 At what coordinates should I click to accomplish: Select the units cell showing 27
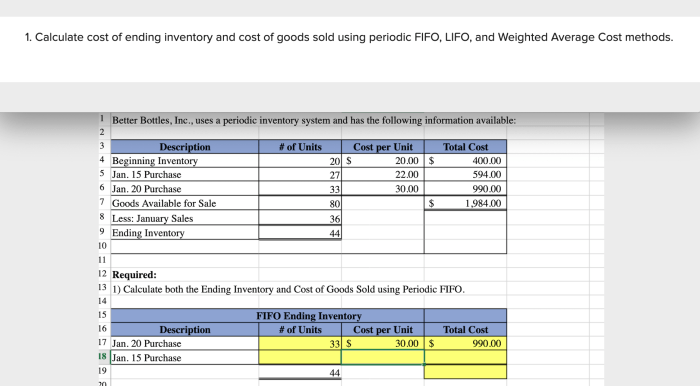coord(300,174)
